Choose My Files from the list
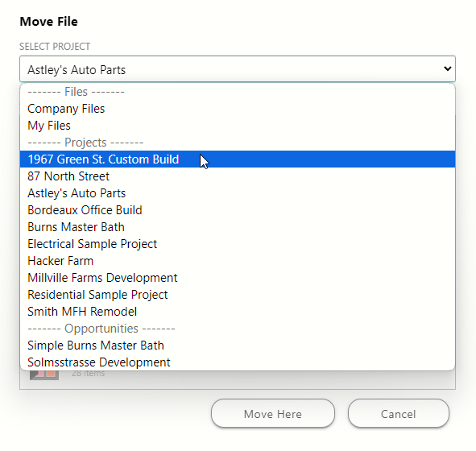The image size is (476, 451). [238, 126]
